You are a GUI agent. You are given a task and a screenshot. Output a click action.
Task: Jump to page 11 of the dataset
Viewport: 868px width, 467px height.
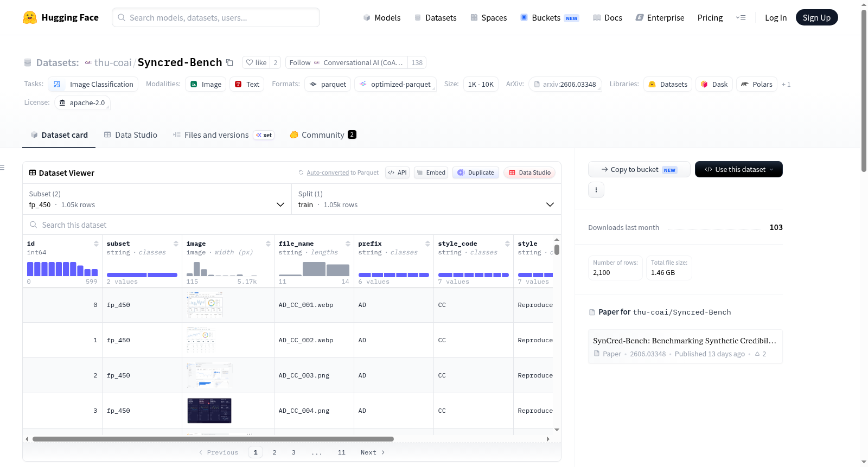pos(341,452)
